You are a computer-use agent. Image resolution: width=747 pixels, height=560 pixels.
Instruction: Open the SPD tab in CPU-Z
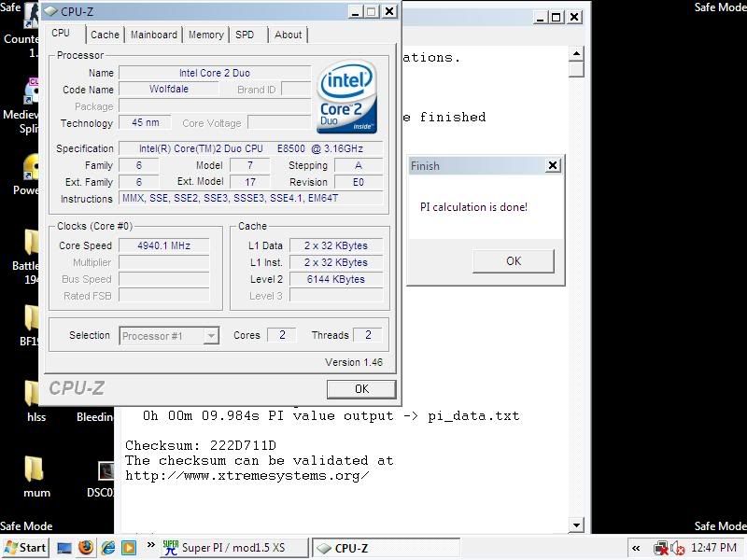(x=245, y=35)
